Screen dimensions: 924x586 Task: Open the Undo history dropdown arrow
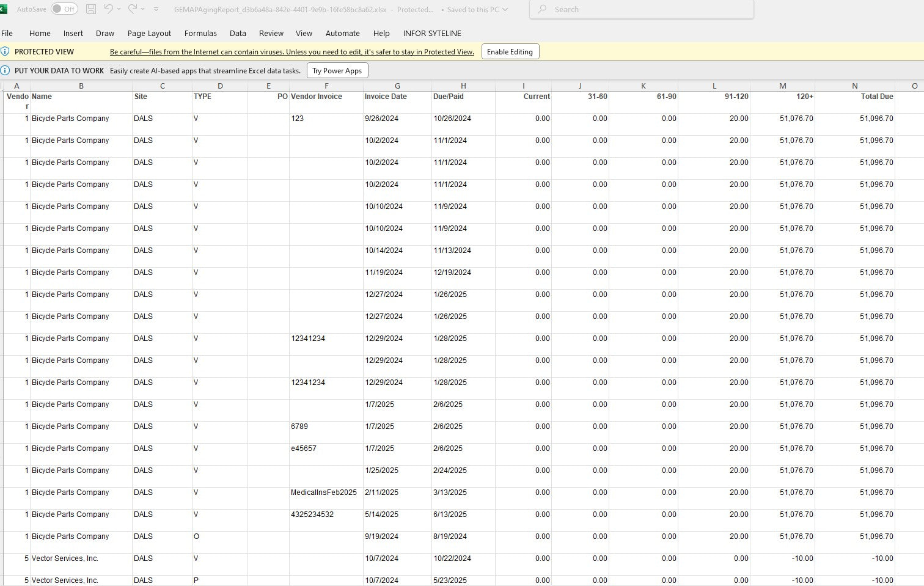tap(119, 9)
